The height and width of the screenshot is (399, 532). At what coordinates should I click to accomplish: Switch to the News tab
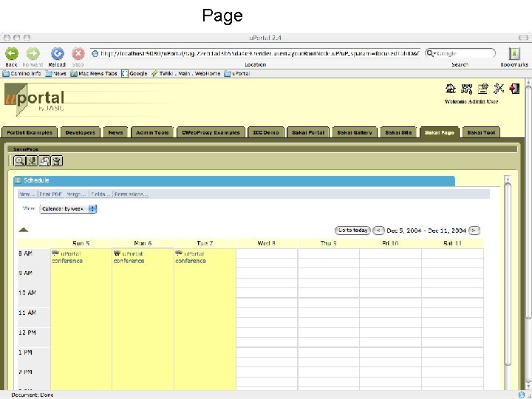pyautogui.click(x=115, y=133)
